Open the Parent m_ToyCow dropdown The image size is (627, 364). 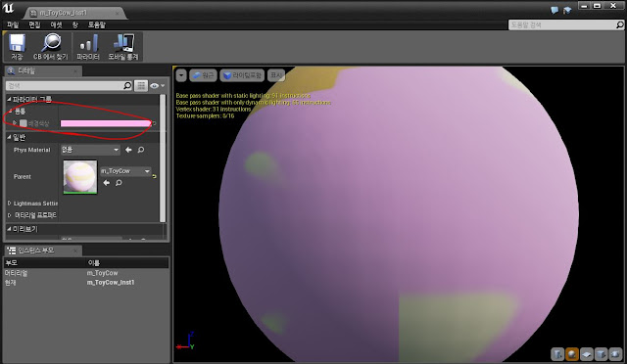(x=125, y=171)
